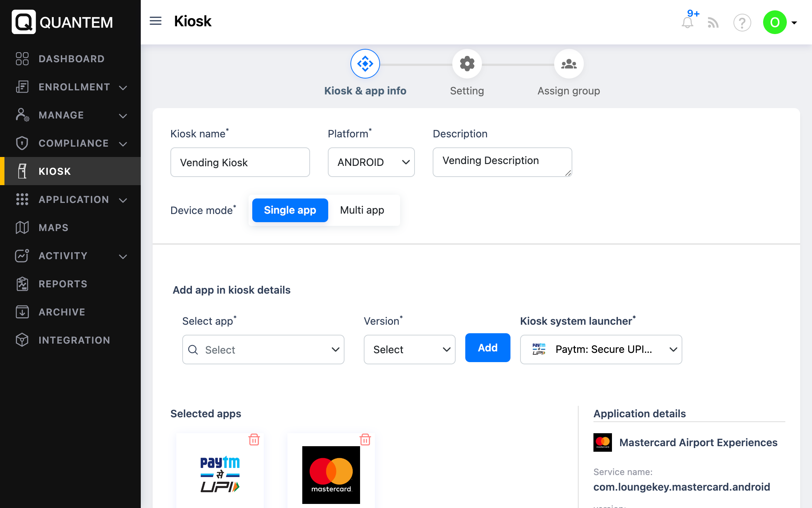Expand the Kiosk system launcher dropdown
This screenshot has height=508, width=812.
tap(601, 350)
